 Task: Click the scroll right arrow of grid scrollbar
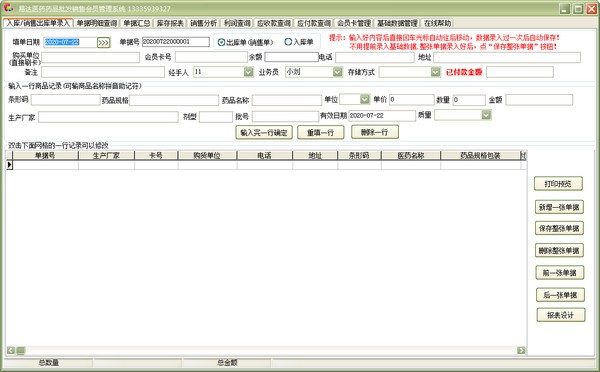coord(521,350)
